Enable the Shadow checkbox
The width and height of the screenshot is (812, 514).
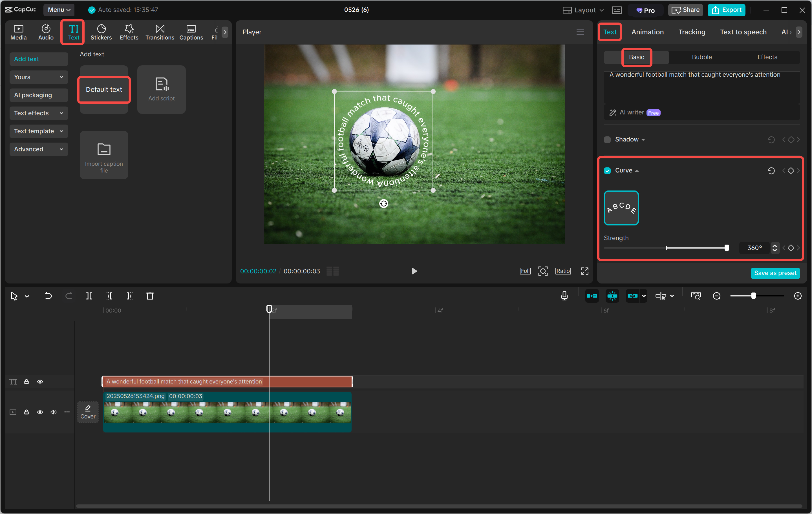(607, 139)
